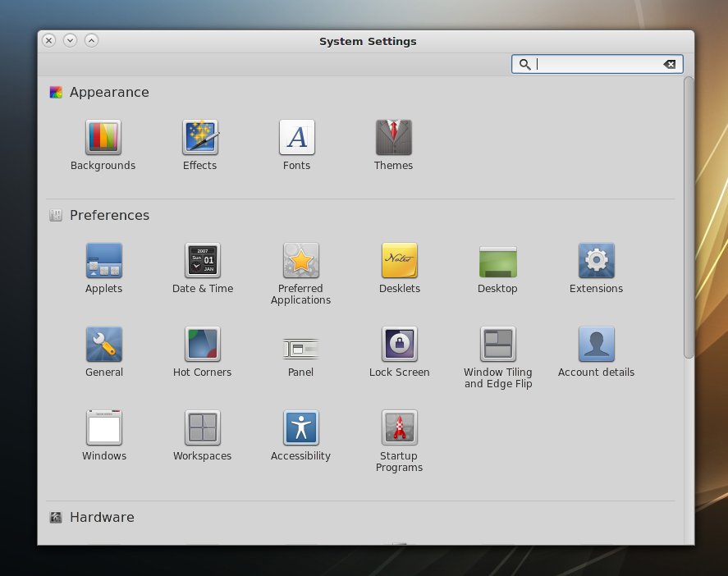The height and width of the screenshot is (576, 728).
Task: Open the Backgrounds settings
Action: [x=103, y=138]
